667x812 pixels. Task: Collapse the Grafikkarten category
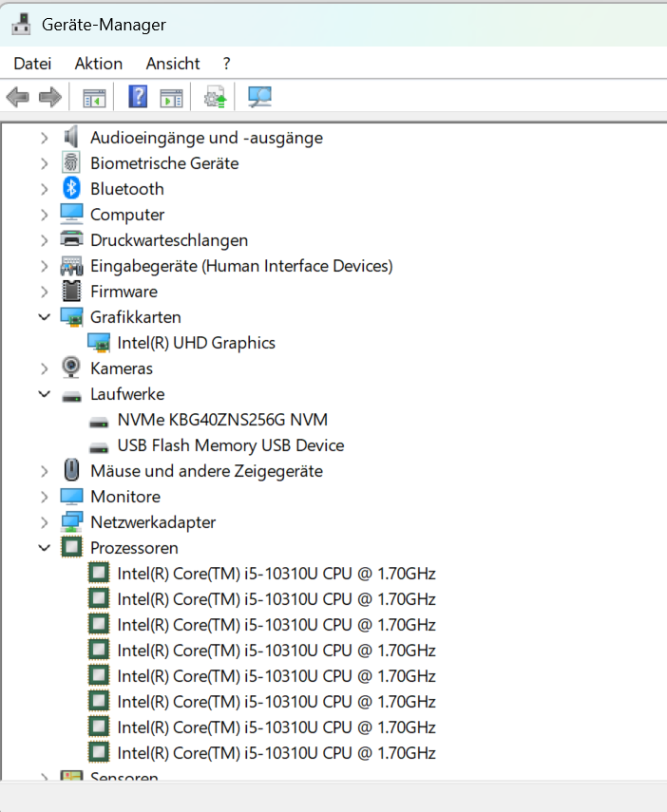[x=45, y=316]
